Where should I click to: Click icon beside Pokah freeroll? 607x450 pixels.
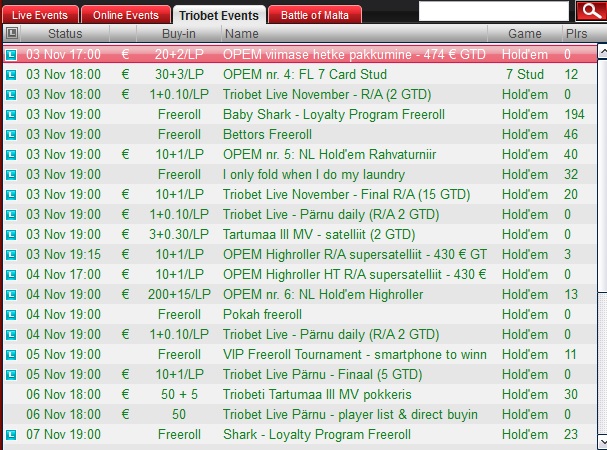point(11,315)
